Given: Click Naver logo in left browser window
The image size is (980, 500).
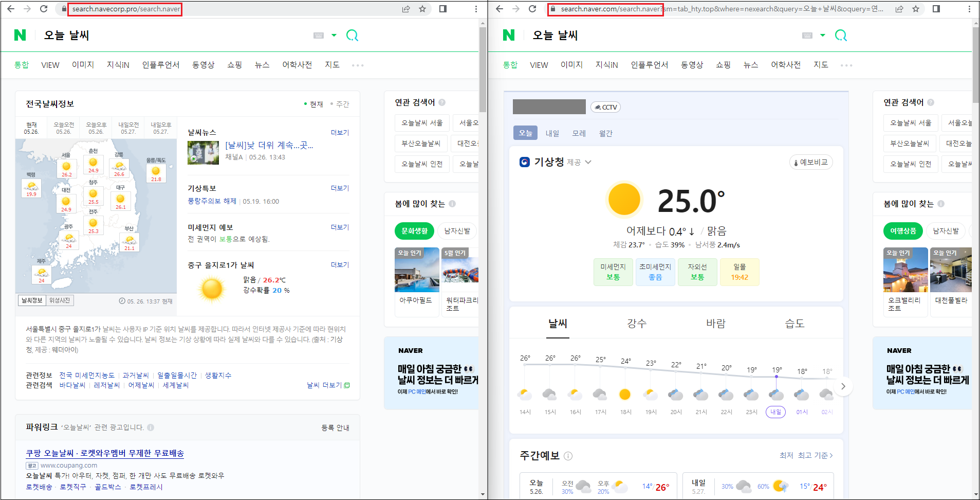Looking at the screenshot, I should [x=20, y=35].
